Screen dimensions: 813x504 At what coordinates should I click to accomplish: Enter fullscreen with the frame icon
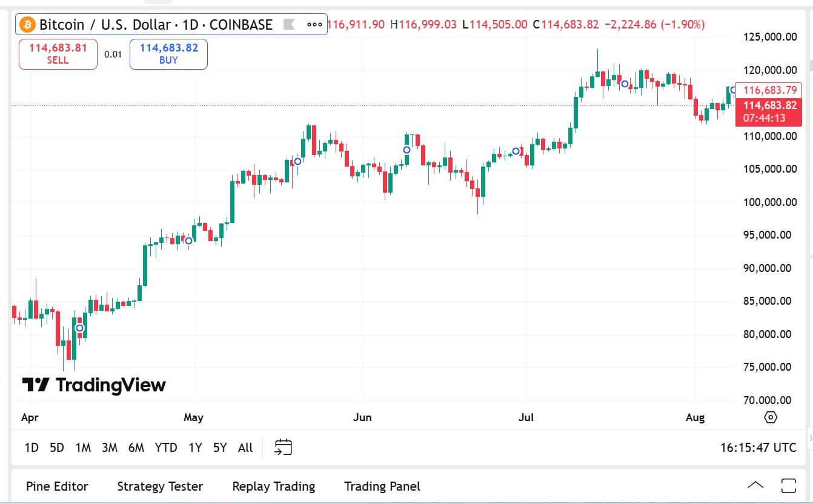788,485
